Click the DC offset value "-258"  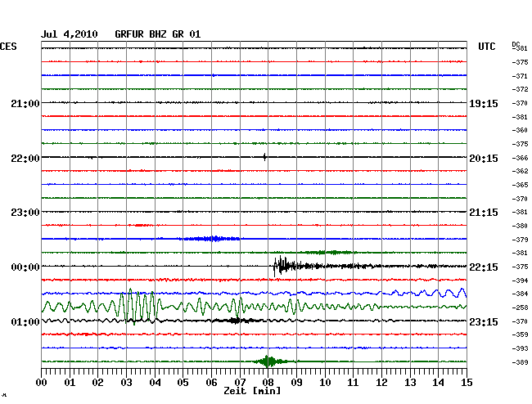coord(520,307)
